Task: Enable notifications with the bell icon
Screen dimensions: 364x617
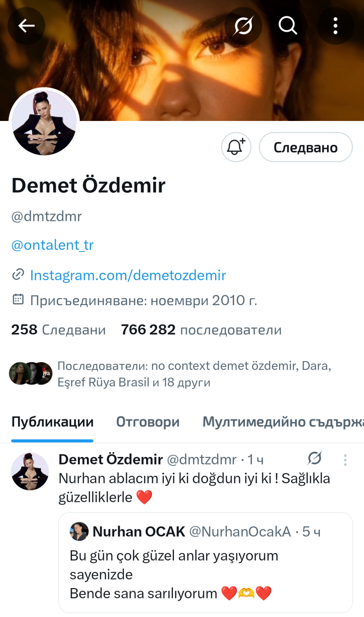Action: pos(236,147)
